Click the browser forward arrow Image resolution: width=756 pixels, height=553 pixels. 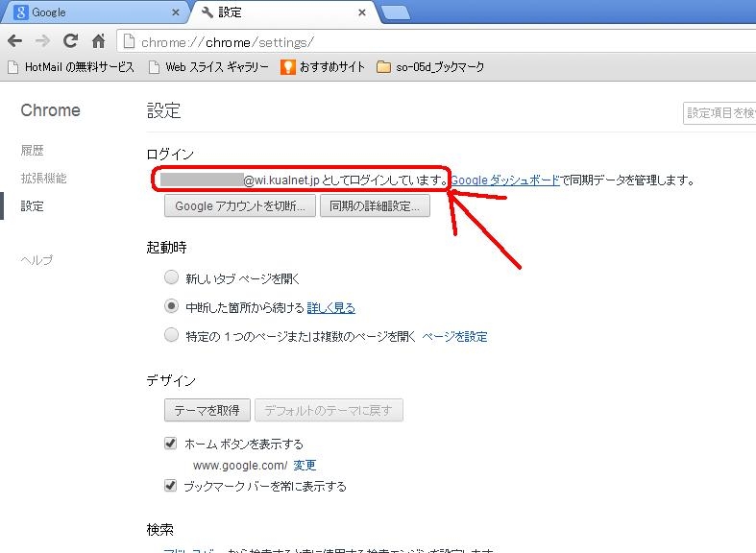coord(43,41)
